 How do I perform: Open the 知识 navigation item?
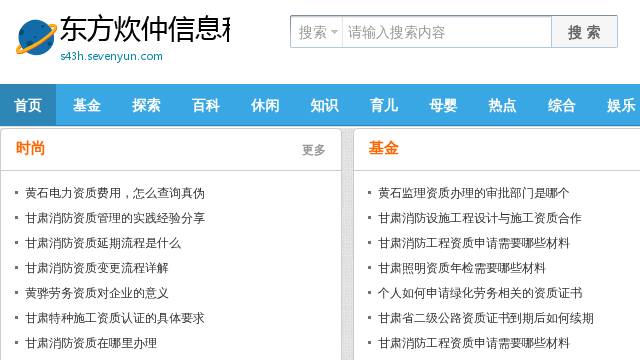point(324,105)
